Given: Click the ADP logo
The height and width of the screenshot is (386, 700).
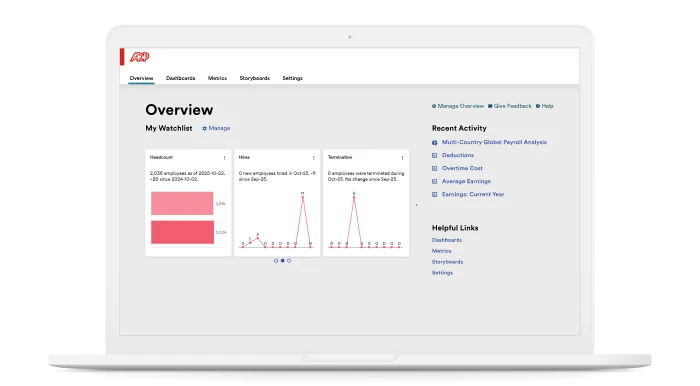Looking at the screenshot, I should (x=139, y=57).
